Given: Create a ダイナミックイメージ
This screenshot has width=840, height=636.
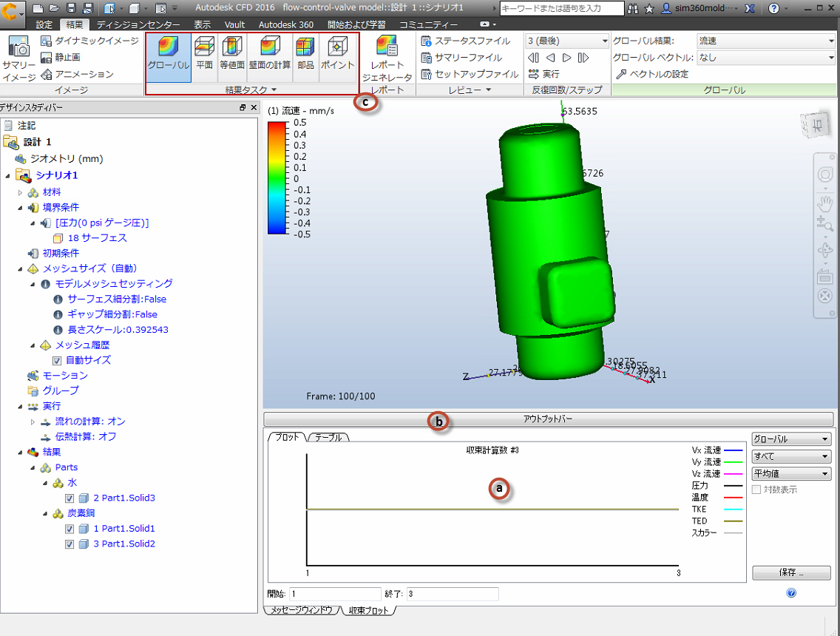Looking at the screenshot, I should pyautogui.click(x=90, y=41).
